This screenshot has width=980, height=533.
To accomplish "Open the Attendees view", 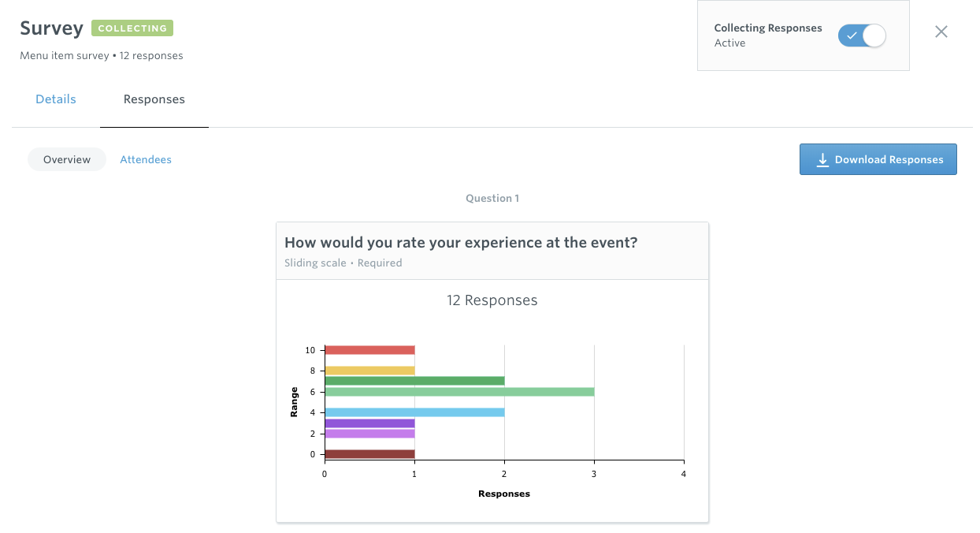I will tap(146, 159).
